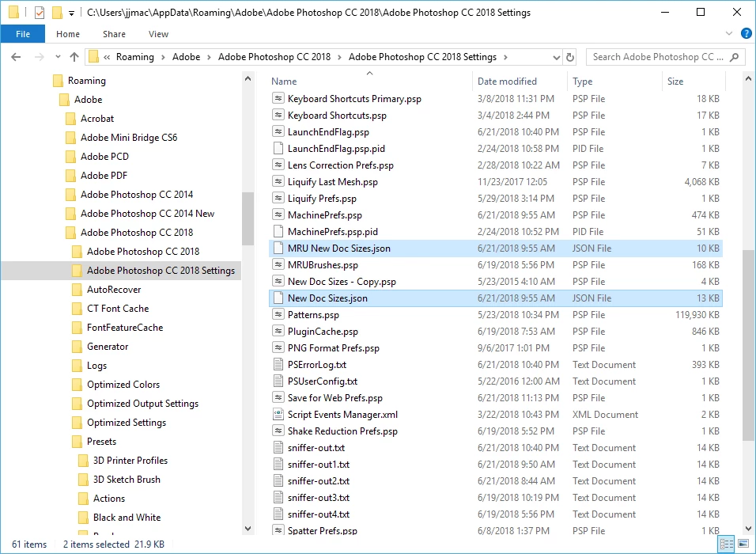Select Roaming folder in navigation tree
This screenshot has height=554, width=756.
(x=86, y=81)
